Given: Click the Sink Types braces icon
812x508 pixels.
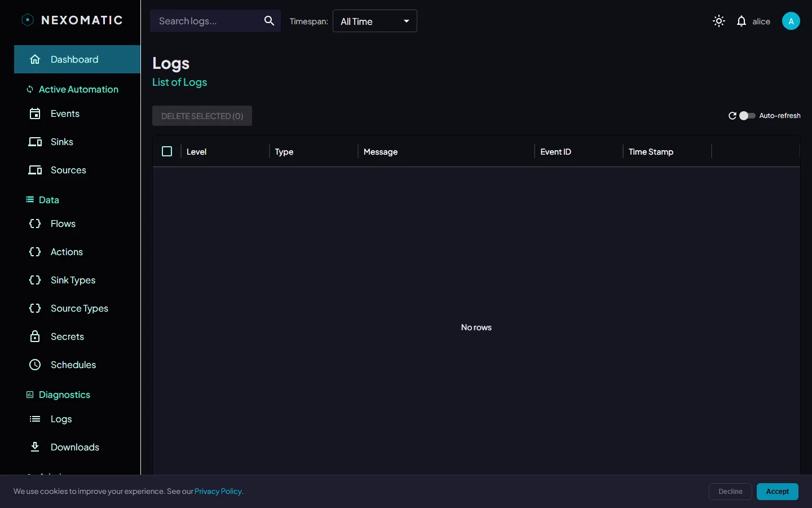Looking at the screenshot, I should (x=35, y=280).
